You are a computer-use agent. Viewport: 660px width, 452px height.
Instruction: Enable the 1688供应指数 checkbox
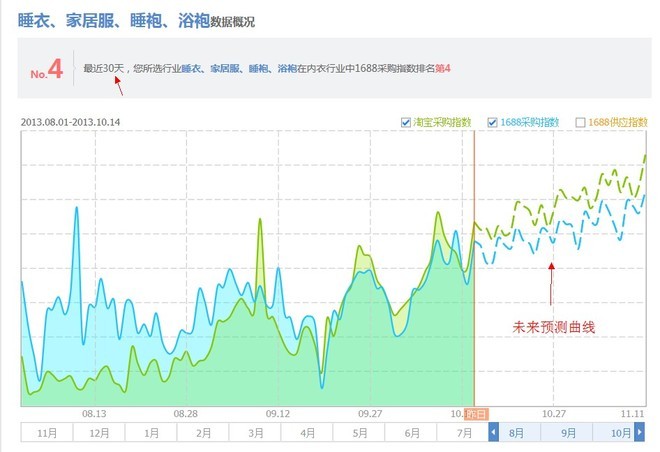581,123
